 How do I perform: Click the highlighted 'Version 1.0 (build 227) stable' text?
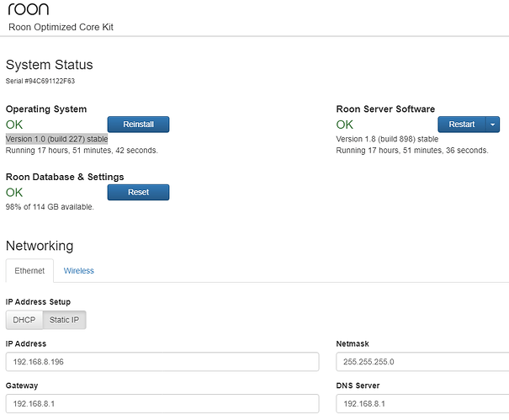coord(57,139)
